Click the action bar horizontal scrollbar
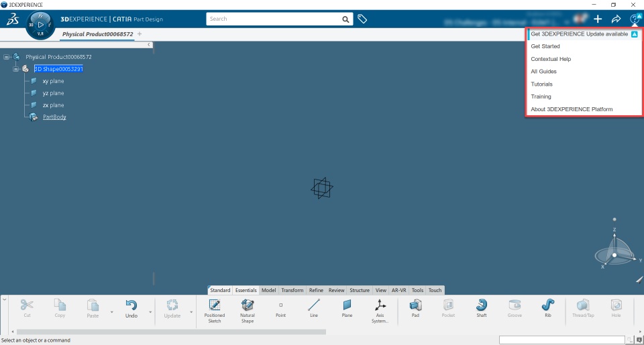This screenshot has height=345, width=644. (171, 332)
